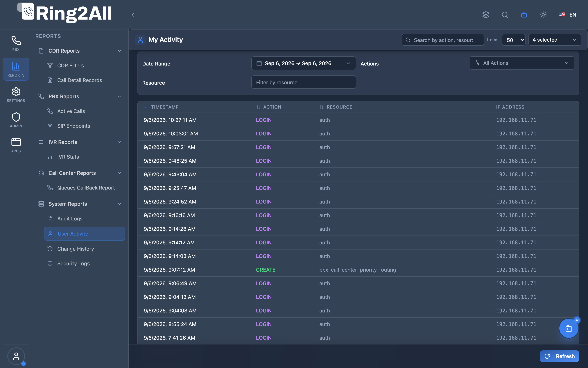Select the Reports section icon

coord(16,69)
